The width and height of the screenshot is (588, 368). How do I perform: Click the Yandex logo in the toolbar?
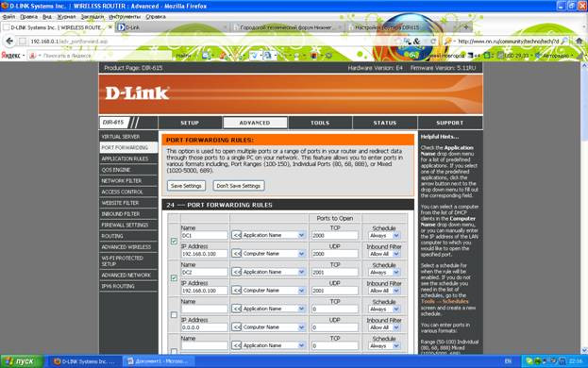[x=10, y=56]
